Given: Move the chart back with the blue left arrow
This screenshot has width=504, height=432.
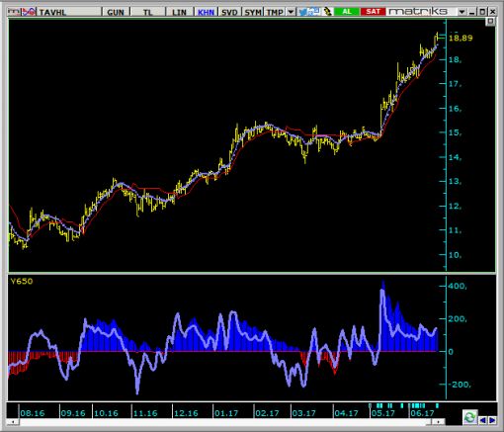Looking at the screenshot, I should pyautogui.click(x=482, y=420).
